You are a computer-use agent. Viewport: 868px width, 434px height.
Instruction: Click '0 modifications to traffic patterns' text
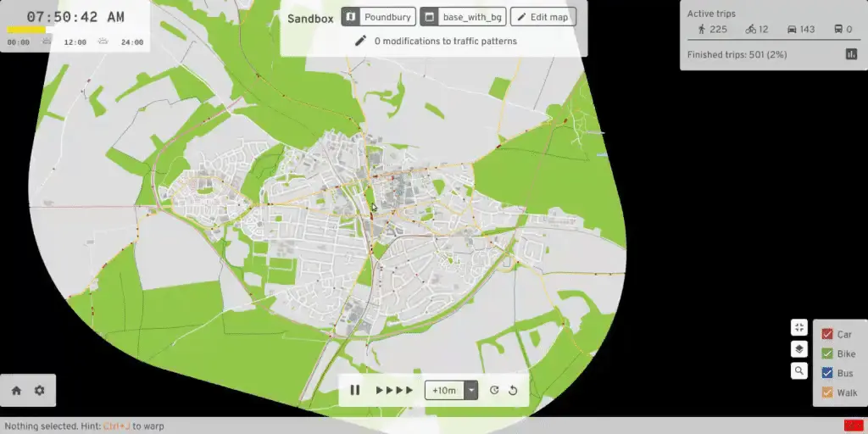click(446, 41)
